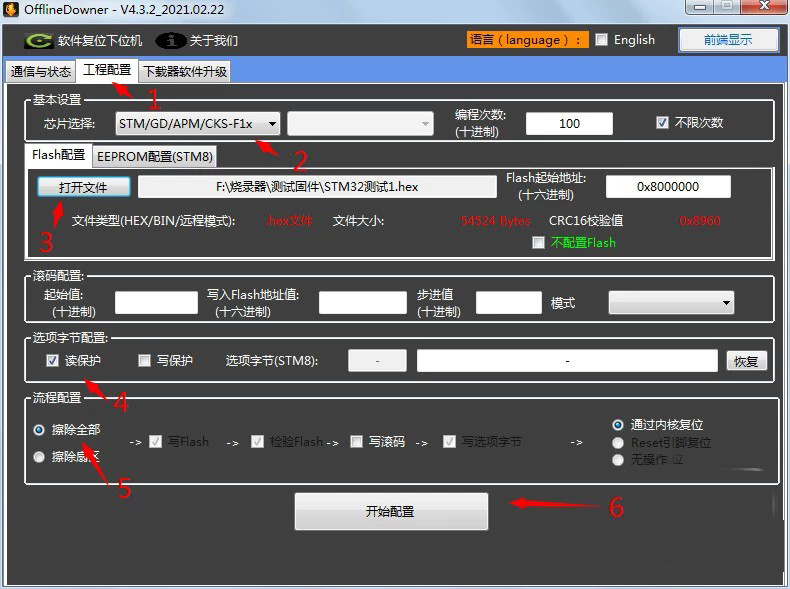Switch to EEPROM配置(STM8) tab

154,156
